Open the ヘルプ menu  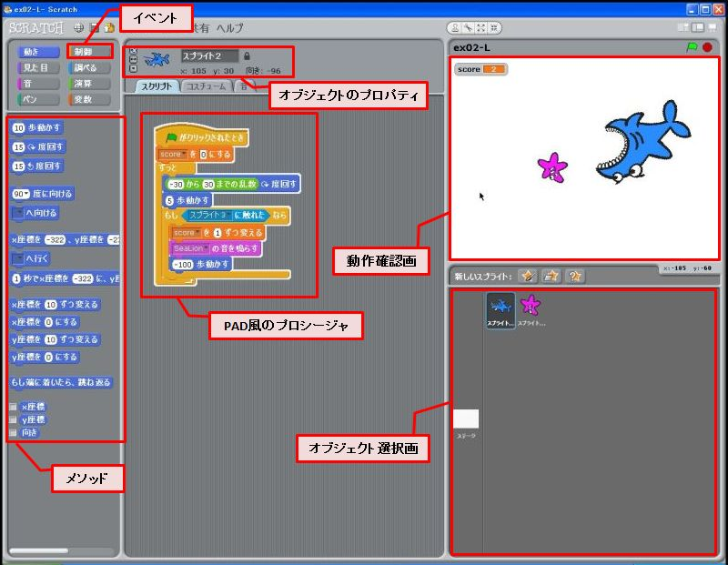pyautogui.click(x=230, y=28)
